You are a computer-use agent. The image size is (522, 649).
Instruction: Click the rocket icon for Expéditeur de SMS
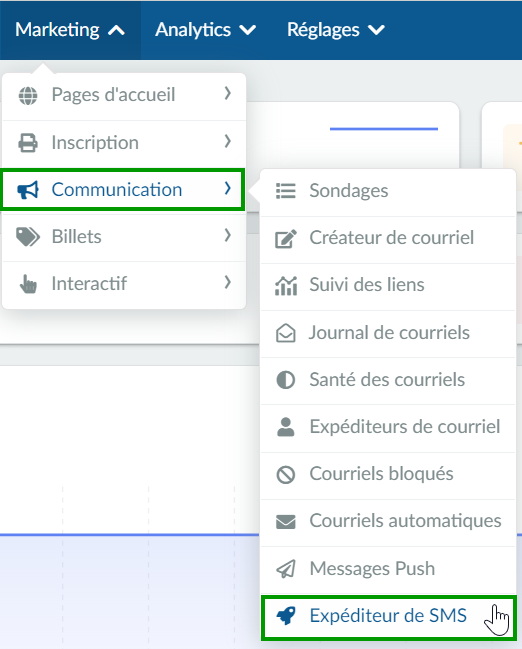click(x=286, y=615)
